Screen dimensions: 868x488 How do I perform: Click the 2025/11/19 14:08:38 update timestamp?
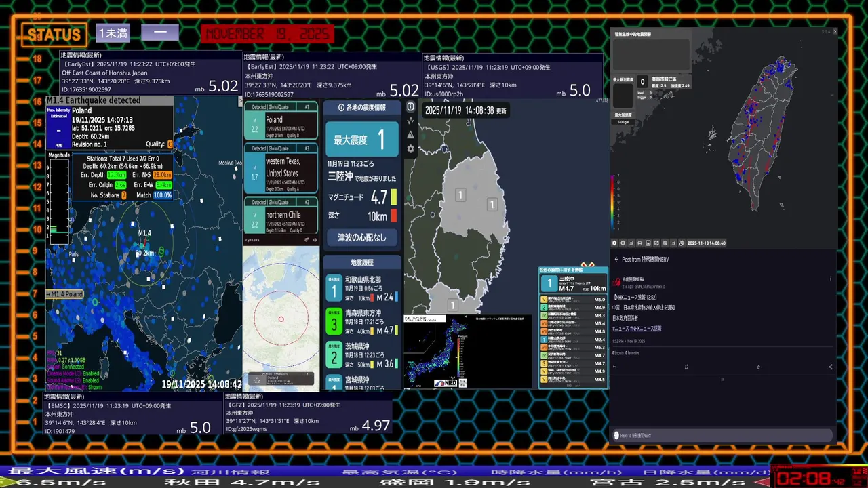465,110
